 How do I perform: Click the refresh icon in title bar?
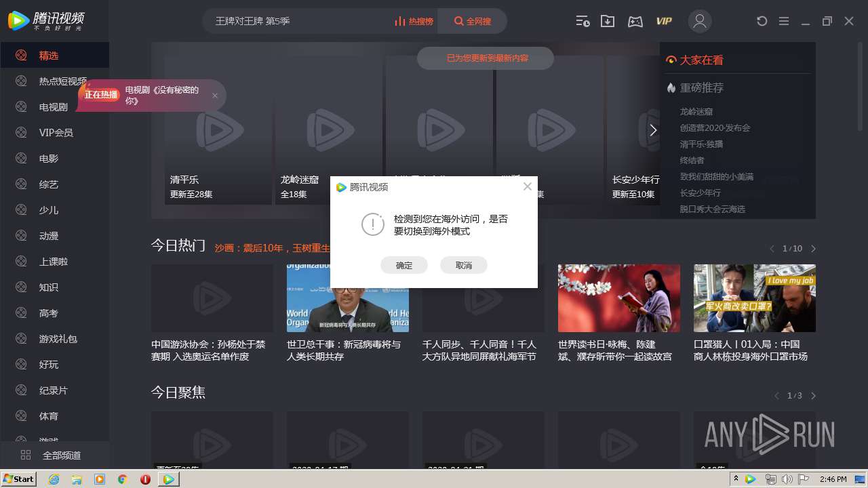762,21
